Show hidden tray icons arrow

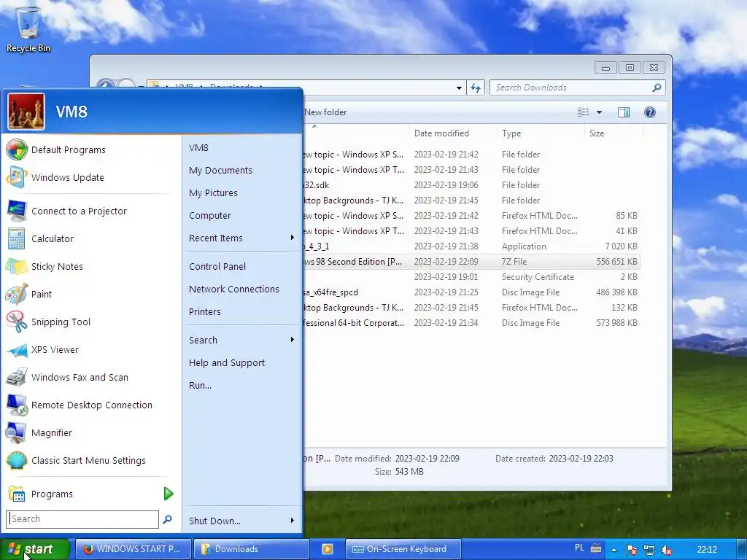point(614,550)
